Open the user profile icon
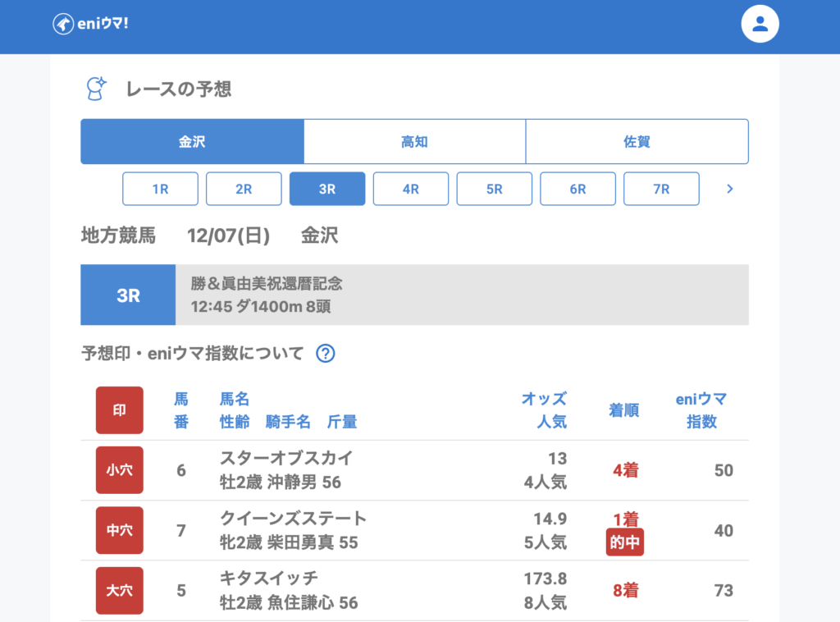Viewport: 840px width, 622px height. point(760,24)
